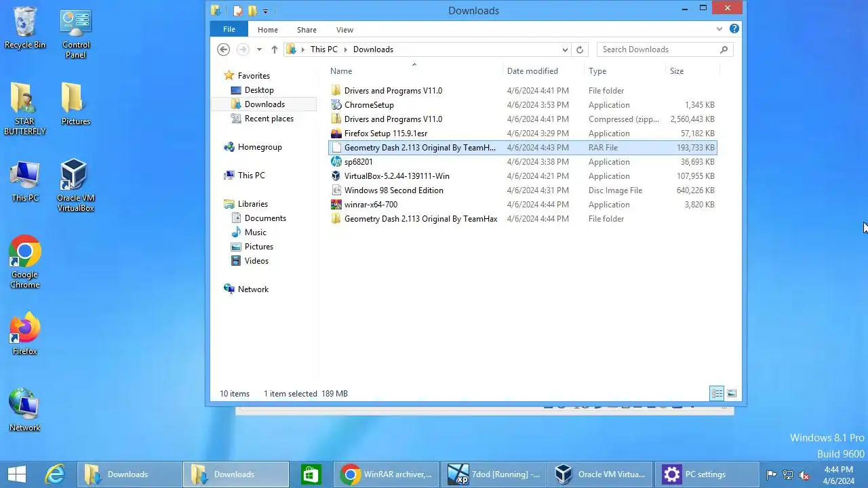Click the VirtualBox-5.2.44 installer icon
Screen dimensions: 868x488
(x=336, y=176)
